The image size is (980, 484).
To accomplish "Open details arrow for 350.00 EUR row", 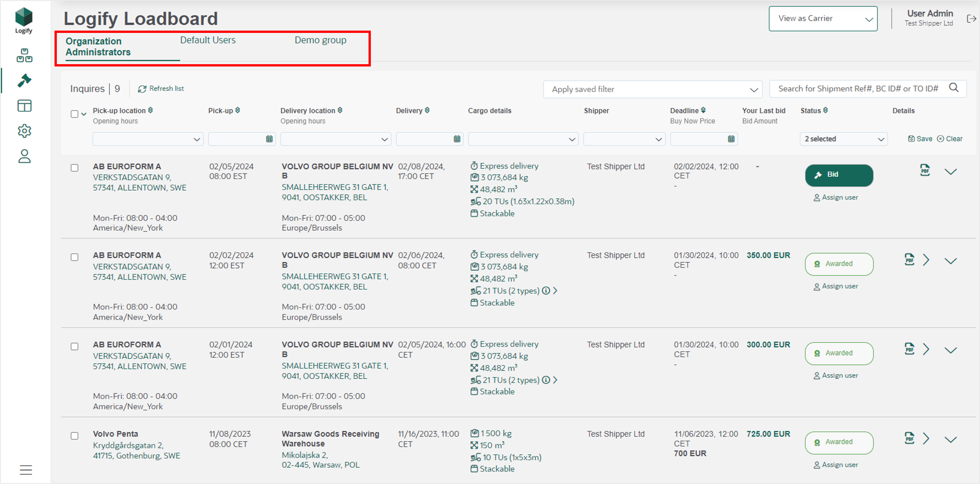I will click(x=926, y=260).
